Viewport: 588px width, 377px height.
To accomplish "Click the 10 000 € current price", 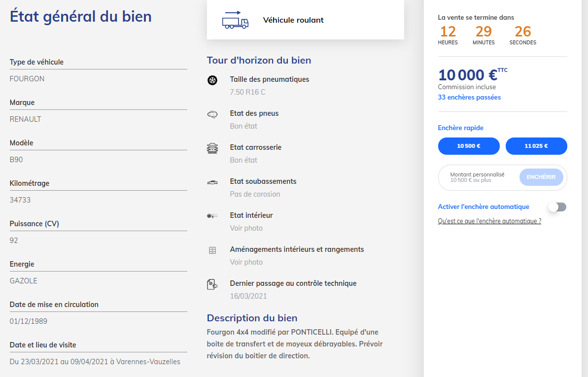I will (468, 75).
